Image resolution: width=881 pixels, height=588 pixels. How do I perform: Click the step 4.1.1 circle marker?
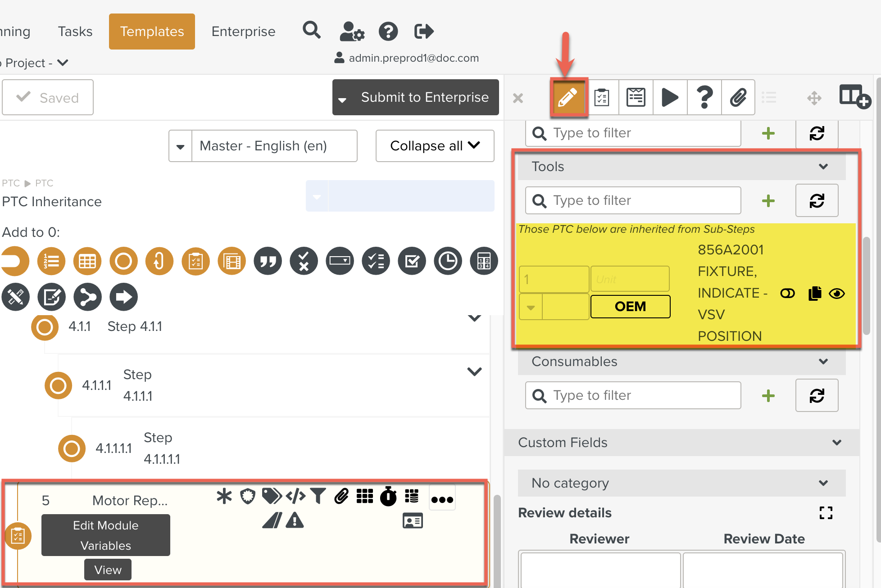click(45, 327)
